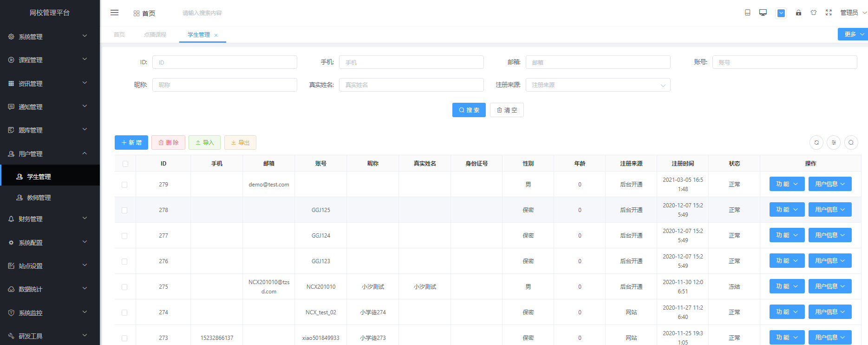868x345 pixels.
Task: Switch to the 点播课程 tab
Action: [155, 34]
